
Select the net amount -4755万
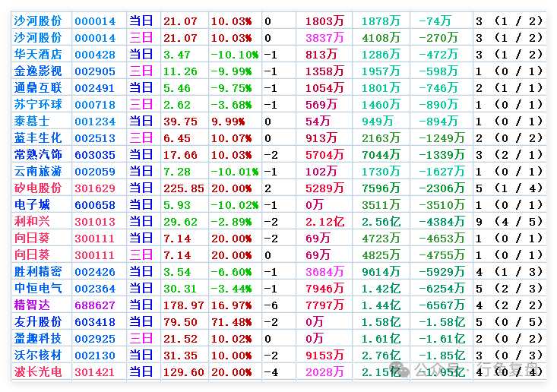coord(442,255)
